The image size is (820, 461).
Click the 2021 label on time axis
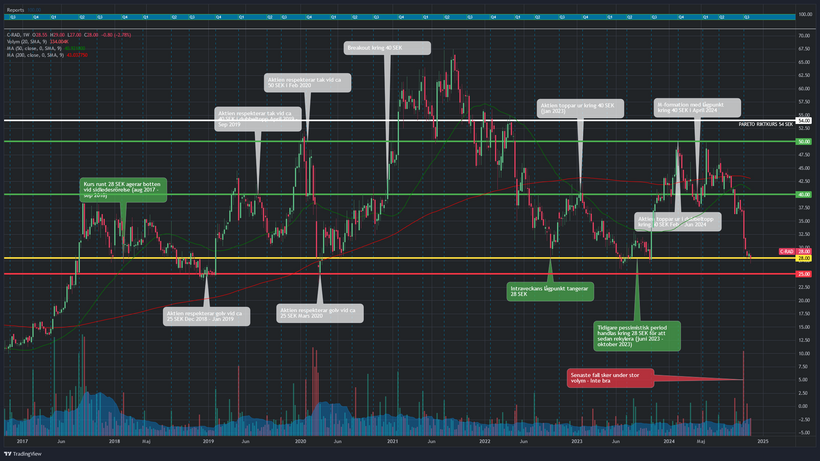393,440
